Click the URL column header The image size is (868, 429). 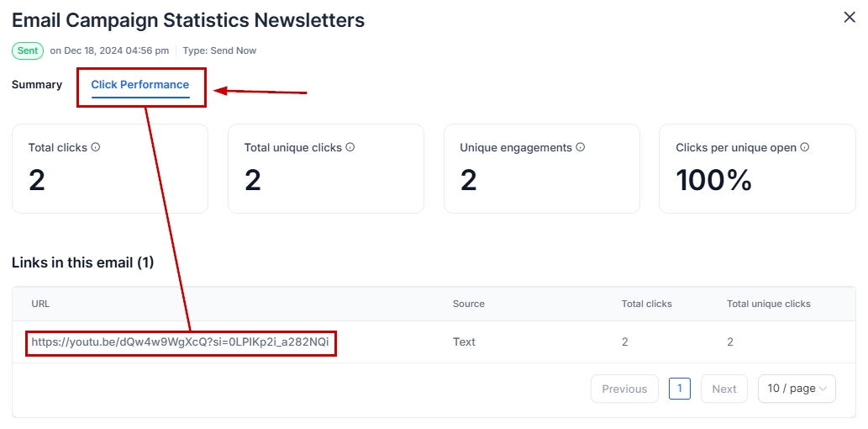click(41, 304)
